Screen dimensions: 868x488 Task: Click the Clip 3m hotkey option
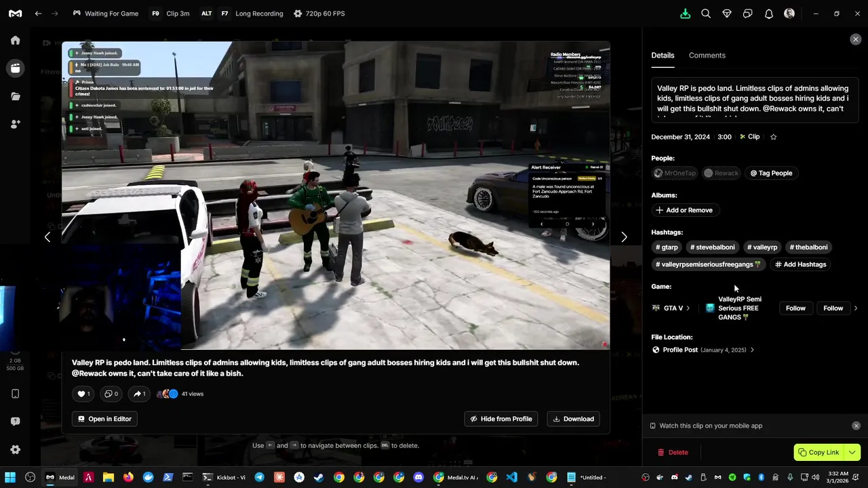pyautogui.click(x=170, y=14)
